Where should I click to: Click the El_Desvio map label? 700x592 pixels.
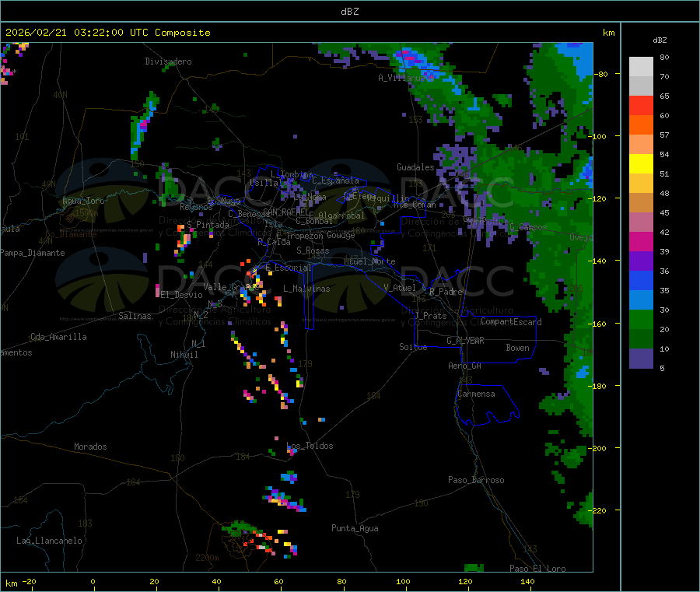(x=181, y=295)
